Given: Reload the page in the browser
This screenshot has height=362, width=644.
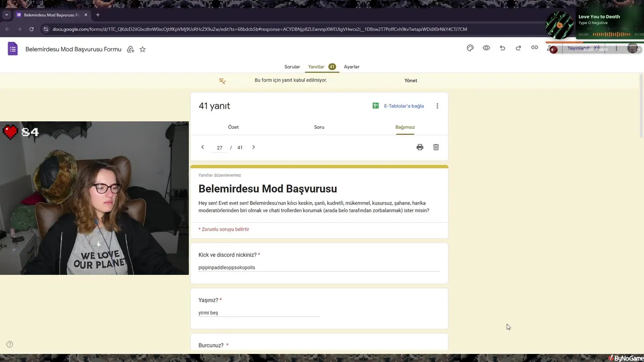Looking at the screenshot, I should pos(31,29).
